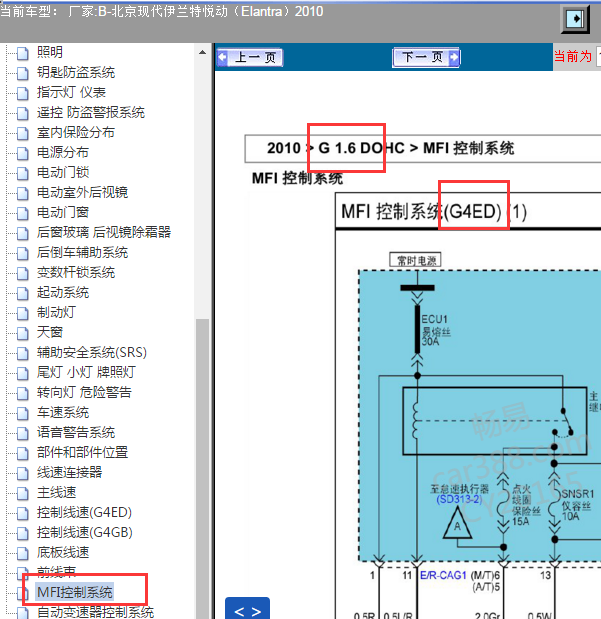Open 转向灯 危险警告 entry
601x619 pixels.
point(84,392)
